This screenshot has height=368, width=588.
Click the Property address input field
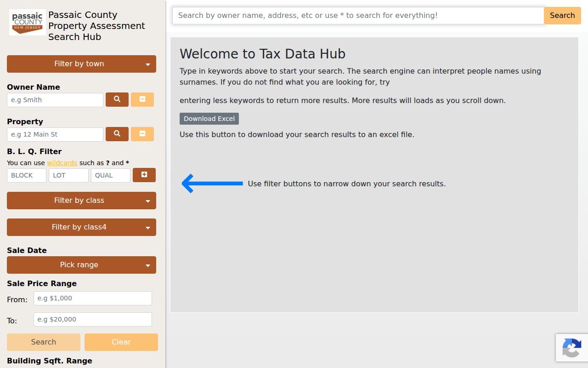pos(55,134)
